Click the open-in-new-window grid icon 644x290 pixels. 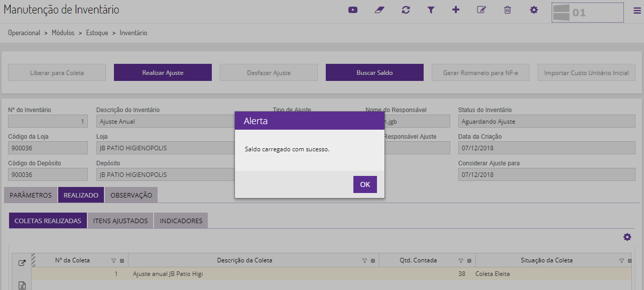(22, 263)
